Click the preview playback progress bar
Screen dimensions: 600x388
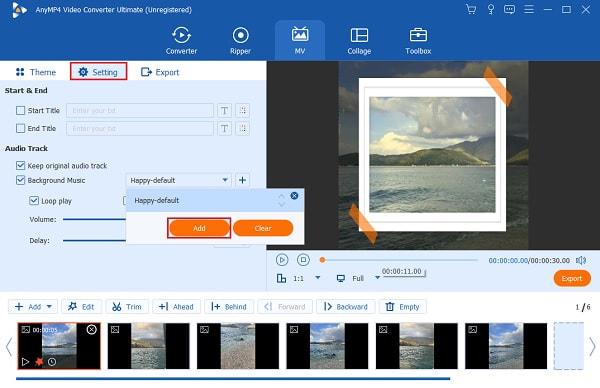coord(399,260)
